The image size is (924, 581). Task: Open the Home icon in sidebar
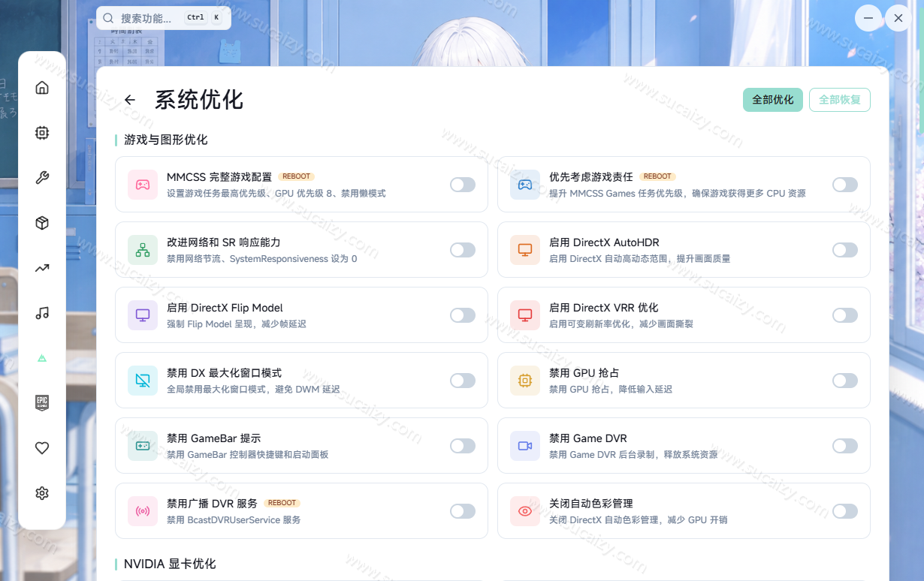tap(42, 88)
